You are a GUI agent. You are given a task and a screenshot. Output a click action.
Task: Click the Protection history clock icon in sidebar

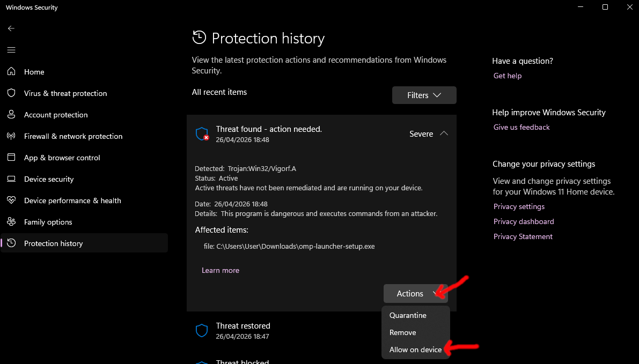coord(11,243)
